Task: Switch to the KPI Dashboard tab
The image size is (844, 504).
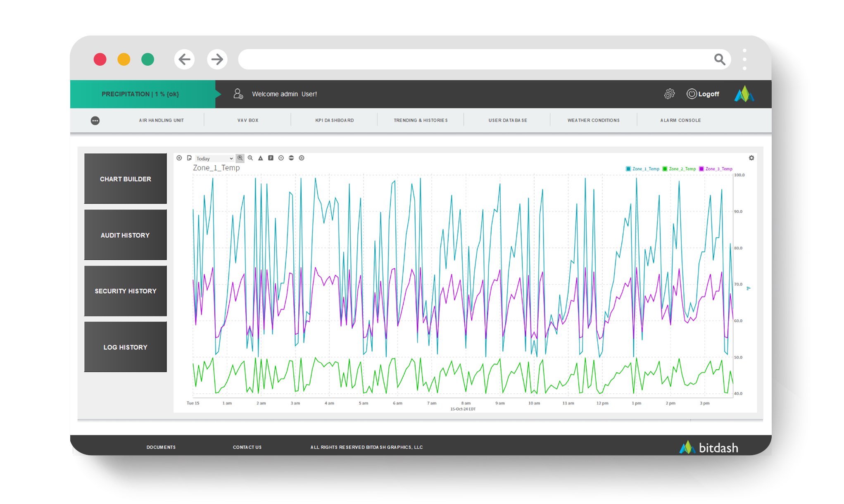Action: click(x=335, y=120)
